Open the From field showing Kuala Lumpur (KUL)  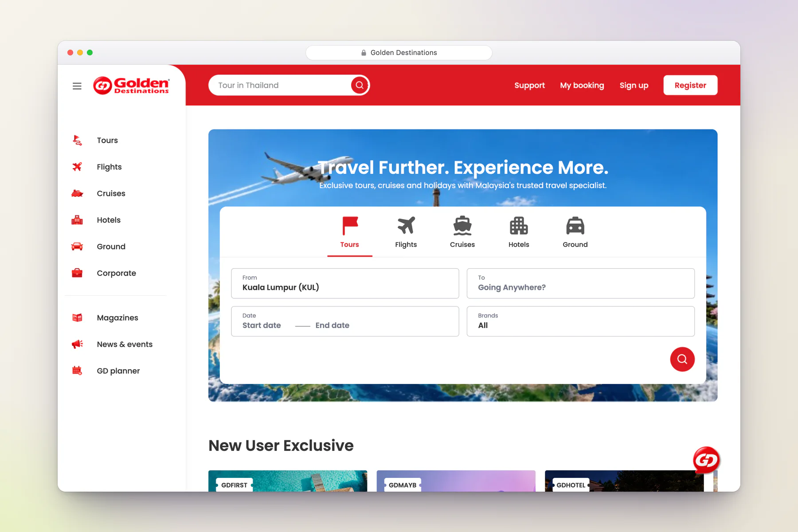click(x=345, y=283)
